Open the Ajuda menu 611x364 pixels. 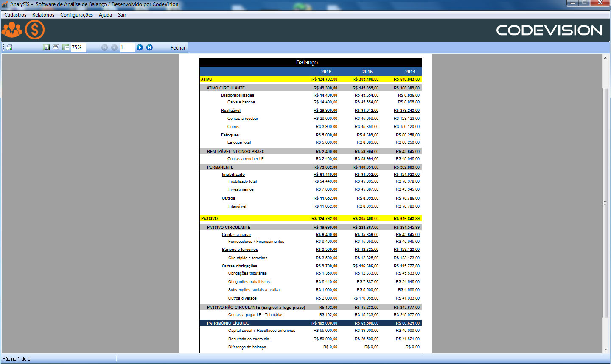pos(105,15)
